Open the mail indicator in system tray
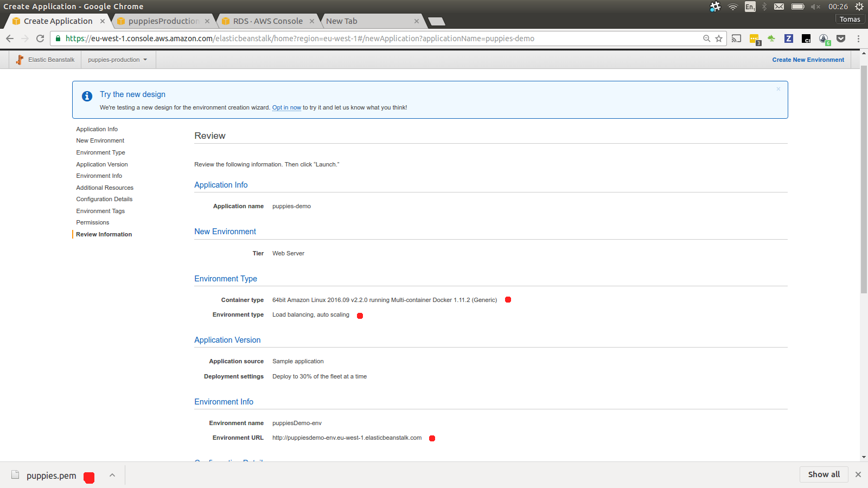 point(779,7)
